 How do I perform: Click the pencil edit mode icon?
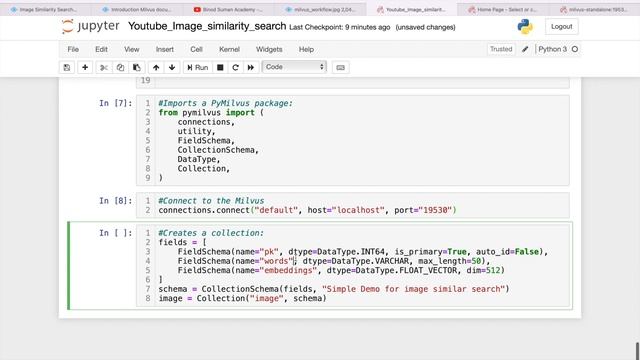pyautogui.click(x=525, y=49)
